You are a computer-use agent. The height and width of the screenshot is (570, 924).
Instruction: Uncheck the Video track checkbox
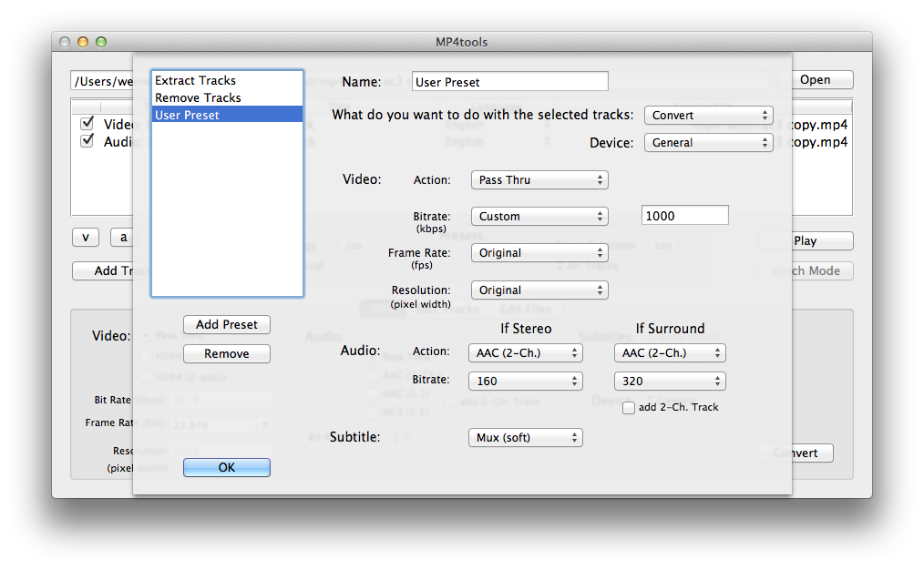[87, 123]
